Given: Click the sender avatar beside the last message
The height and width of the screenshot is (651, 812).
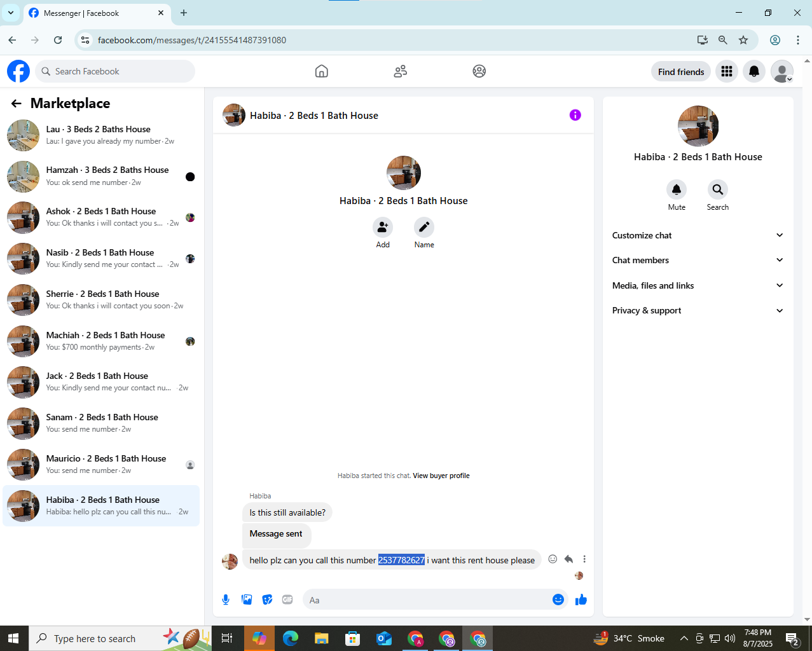Looking at the screenshot, I should (x=230, y=561).
